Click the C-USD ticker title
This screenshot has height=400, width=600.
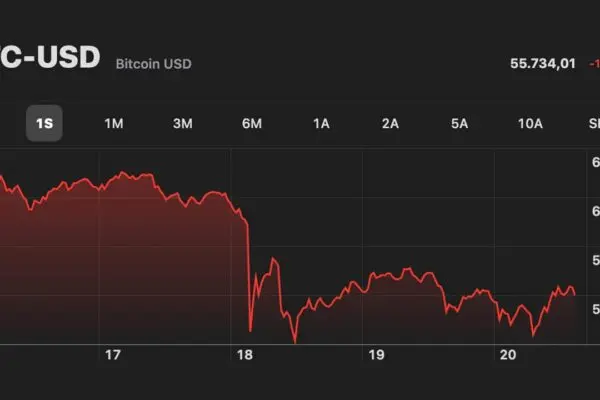[50, 59]
